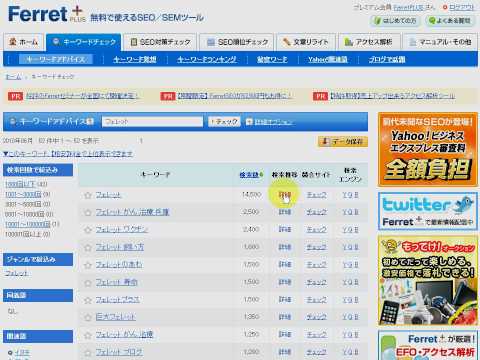This screenshot has height=360, width=480.
Task: Click チェック in the 巨大フェレット row
Action: 316,317
